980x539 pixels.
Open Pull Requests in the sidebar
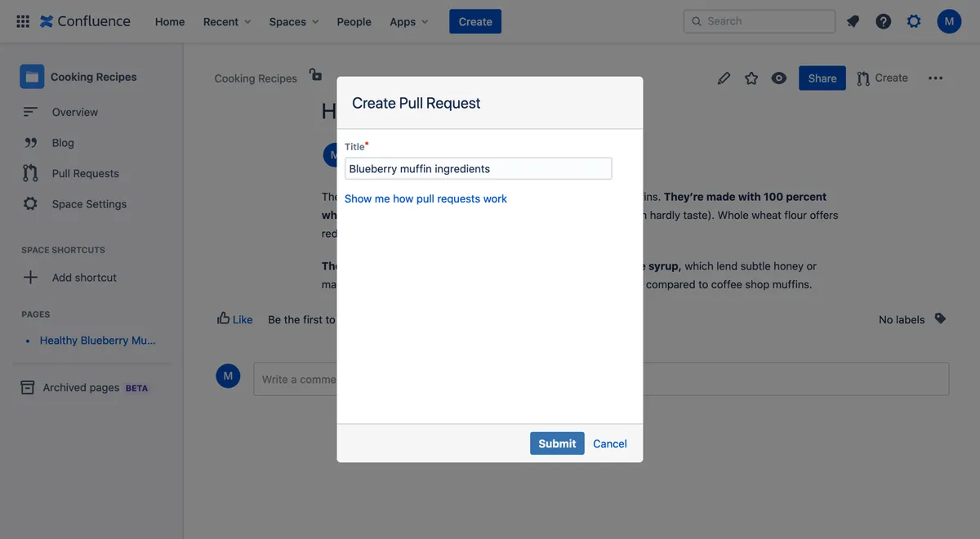pos(86,173)
